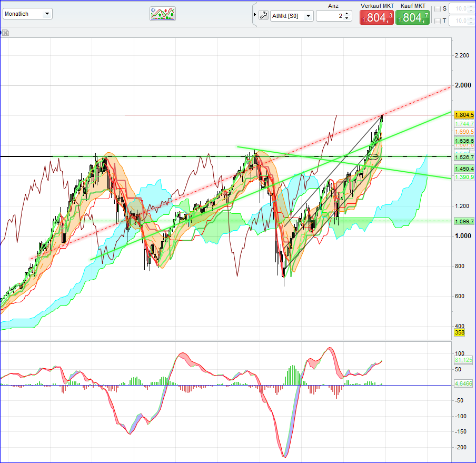
Task: Click the yellow 358 price axis label
Action: coord(459,332)
